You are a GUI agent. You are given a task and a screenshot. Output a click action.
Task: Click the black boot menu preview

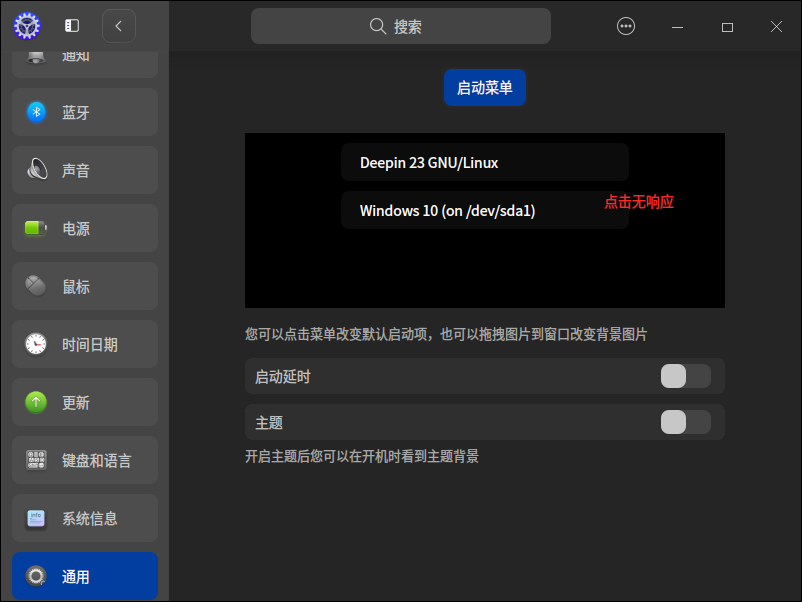[484, 220]
